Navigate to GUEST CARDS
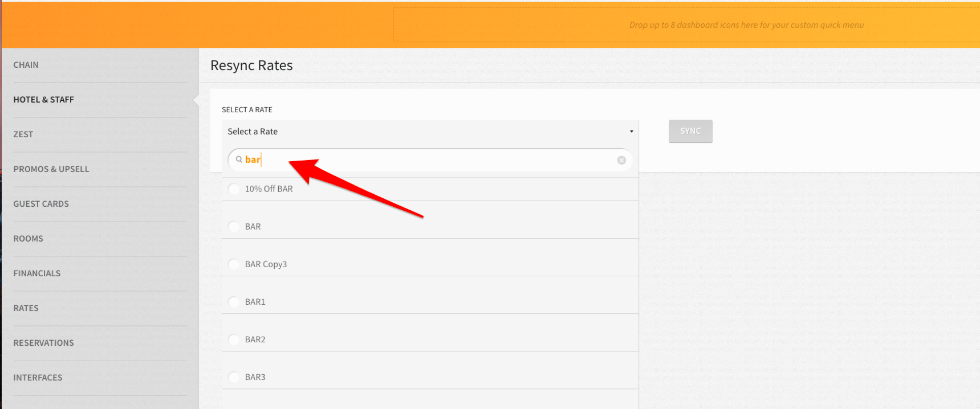 (41, 204)
